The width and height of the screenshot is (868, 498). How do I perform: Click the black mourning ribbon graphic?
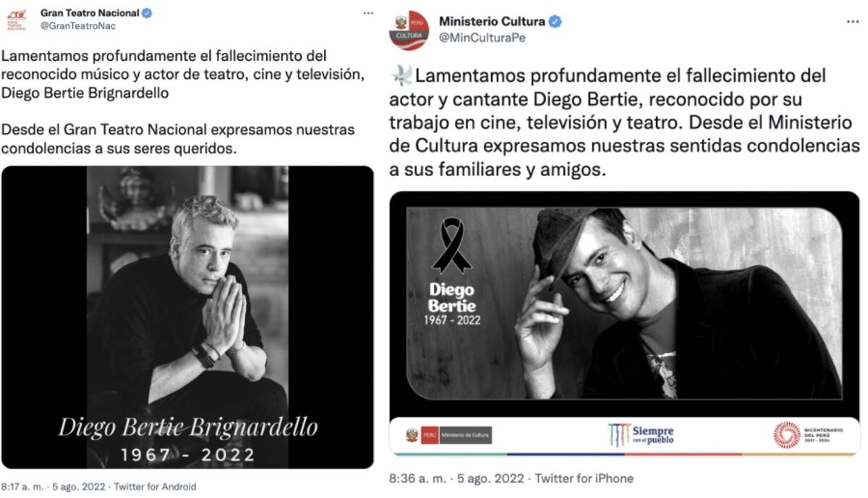[452, 246]
